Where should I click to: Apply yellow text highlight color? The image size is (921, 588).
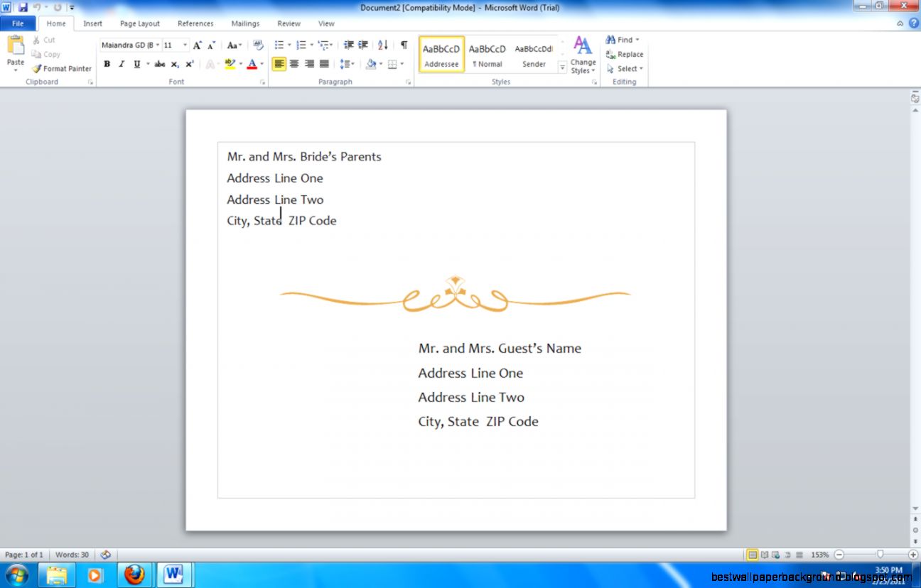[x=229, y=64]
